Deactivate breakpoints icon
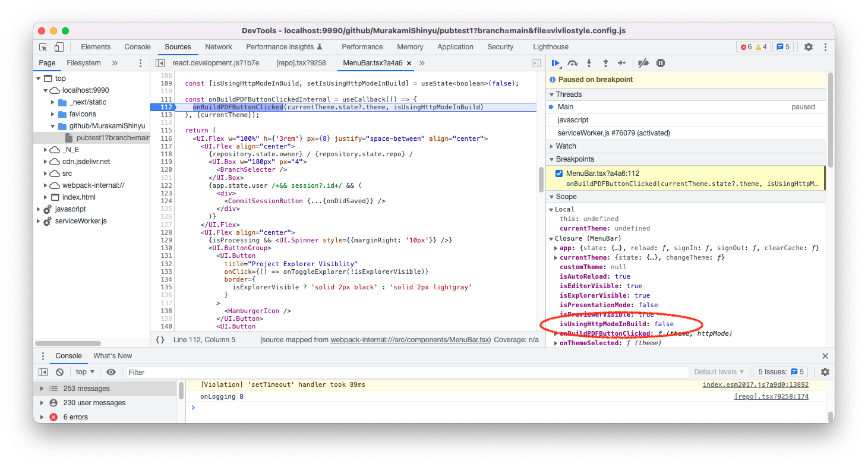This screenshot has width=868, height=467. tap(643, 63)
